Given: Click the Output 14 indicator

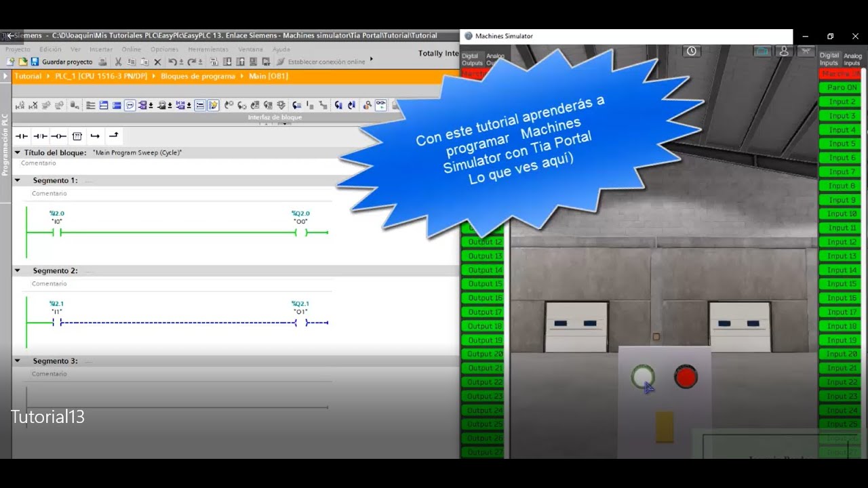Looking at the screenshot, I should (483, 270).
